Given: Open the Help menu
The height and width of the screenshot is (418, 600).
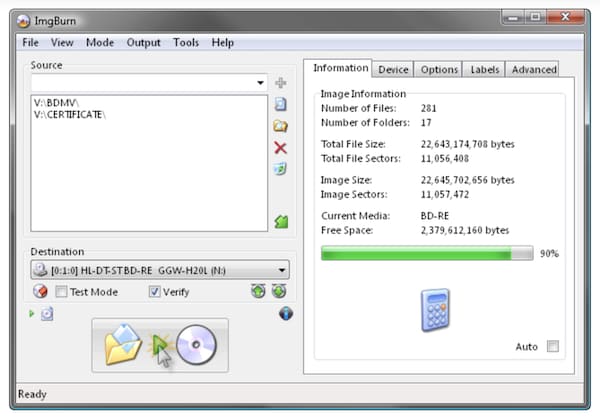Looking at the screenshot, I should coord(222,42).
